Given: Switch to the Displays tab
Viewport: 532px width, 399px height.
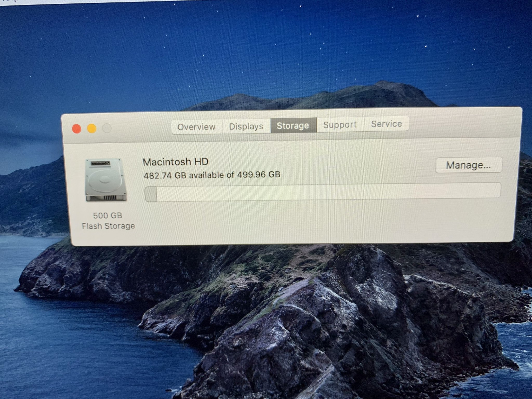Looking at the screenshot, I should [246, 126].
